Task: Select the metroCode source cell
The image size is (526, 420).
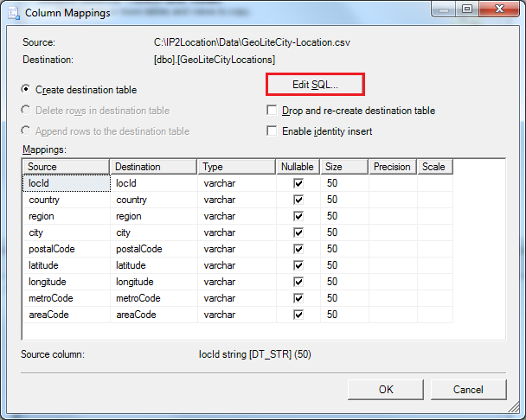Action: click(x=67, y=298)
